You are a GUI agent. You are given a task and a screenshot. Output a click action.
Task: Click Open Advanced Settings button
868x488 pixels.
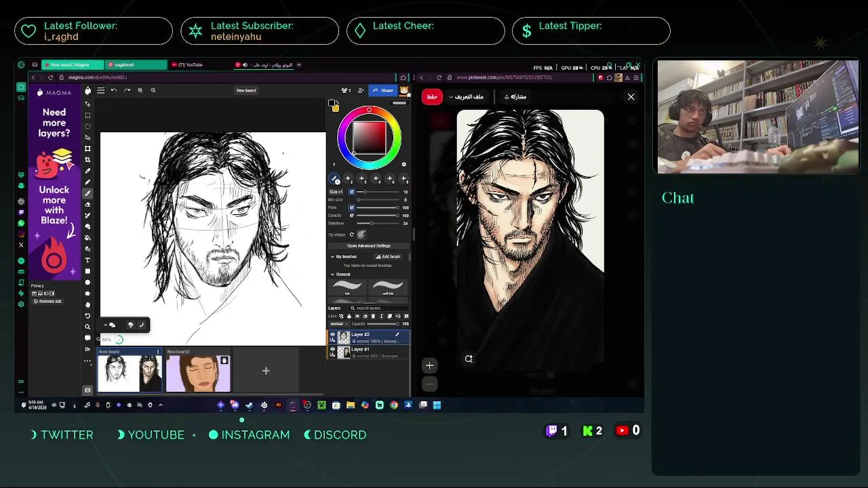[x=369, y=246]
